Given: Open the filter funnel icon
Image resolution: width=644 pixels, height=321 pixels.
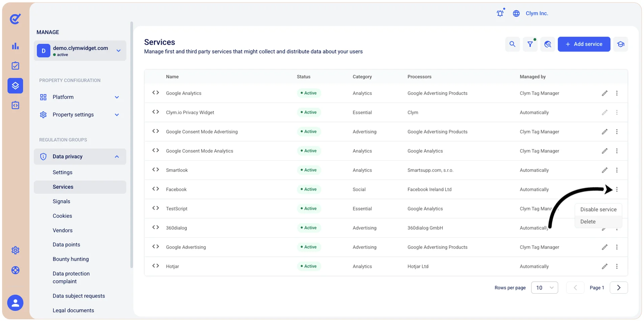Looking at the screenshot, I should pyautogui.click(x=530, y=44).
